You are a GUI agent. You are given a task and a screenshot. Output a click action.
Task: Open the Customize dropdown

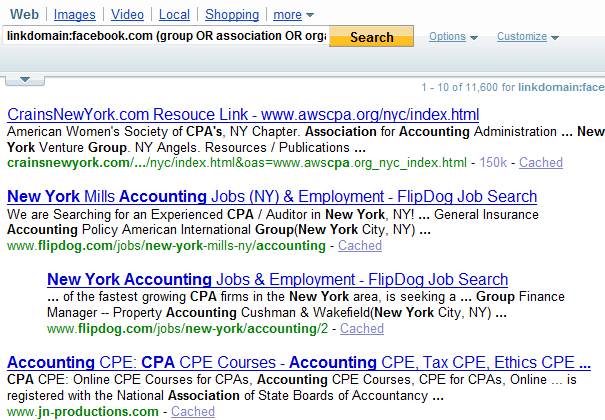click(x=527, y=37)
